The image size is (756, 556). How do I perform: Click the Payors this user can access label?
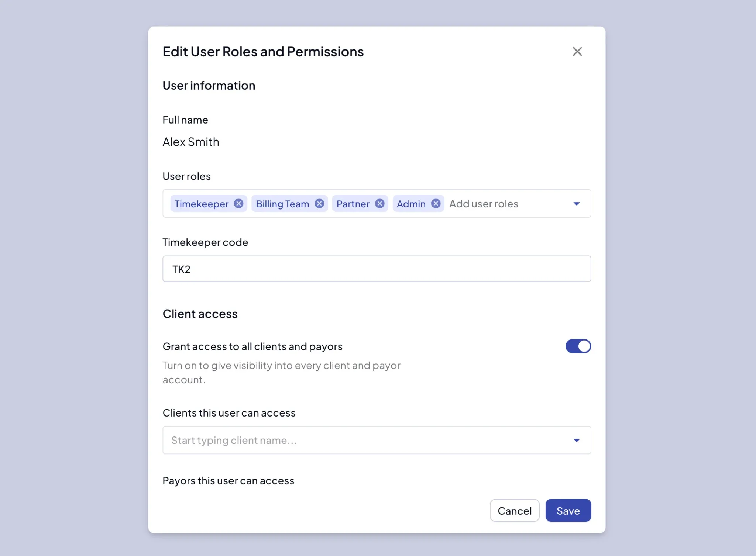click(x=228, y=481)
